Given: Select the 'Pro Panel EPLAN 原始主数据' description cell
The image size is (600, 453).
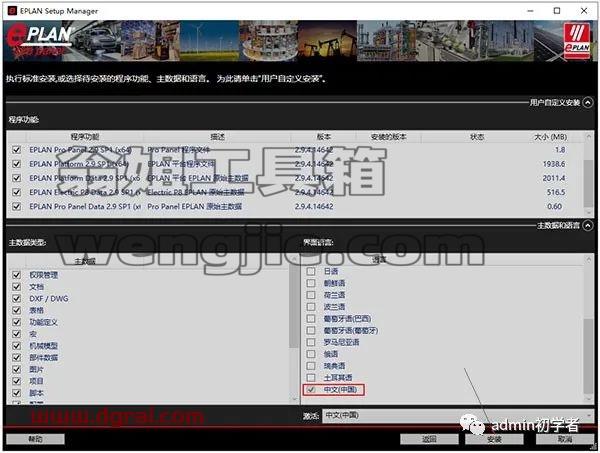Looking at the screenshot, I should 194,206.
